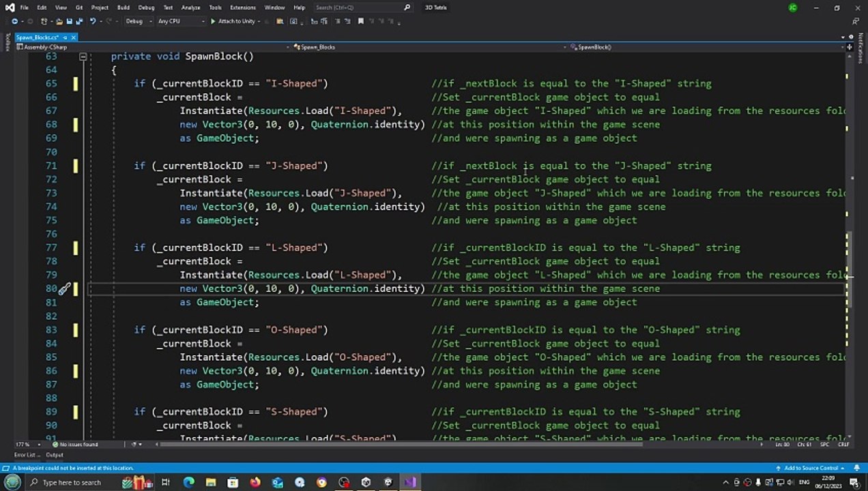Open the Any CPU platform dropdown

(181, 21)
